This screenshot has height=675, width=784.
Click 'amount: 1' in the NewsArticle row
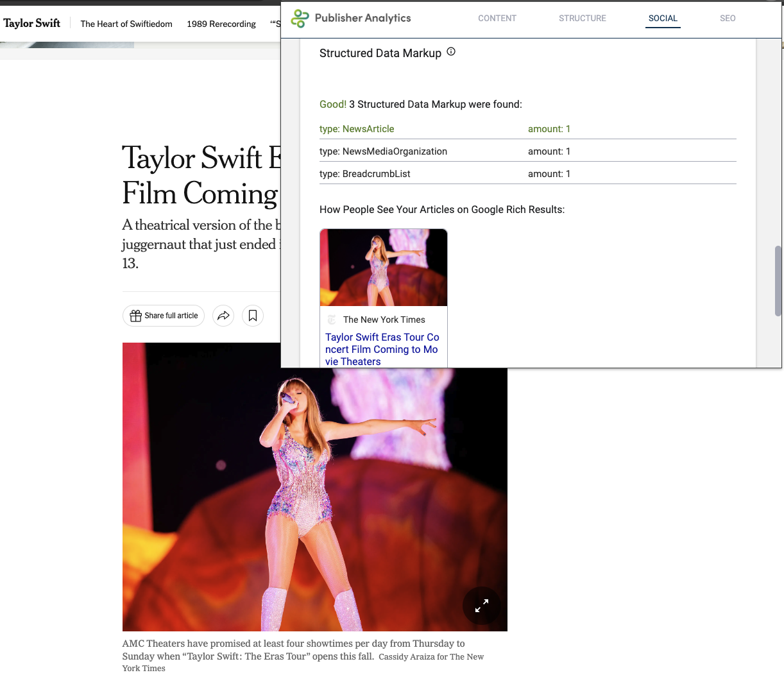(549, 129)
